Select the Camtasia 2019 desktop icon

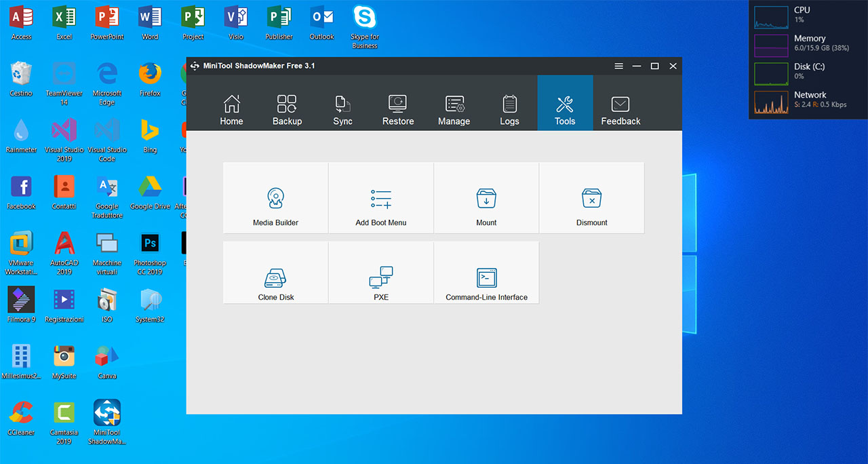64,423
